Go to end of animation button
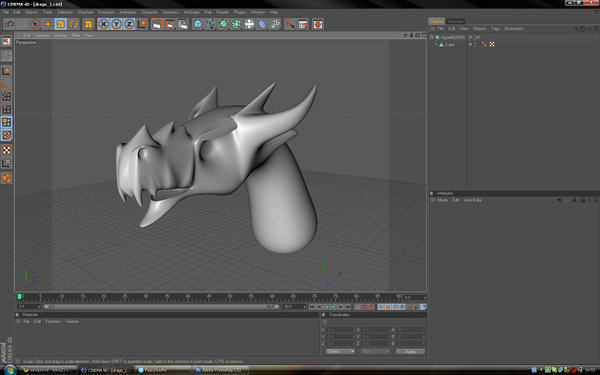Viewport: 600px width, 375px height. click(348, 307)
